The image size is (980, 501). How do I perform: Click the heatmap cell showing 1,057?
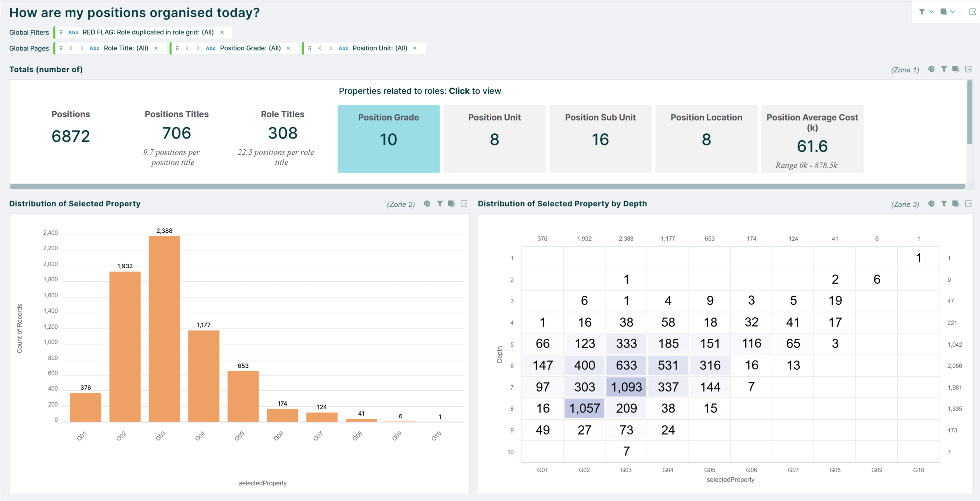[585, 408]
